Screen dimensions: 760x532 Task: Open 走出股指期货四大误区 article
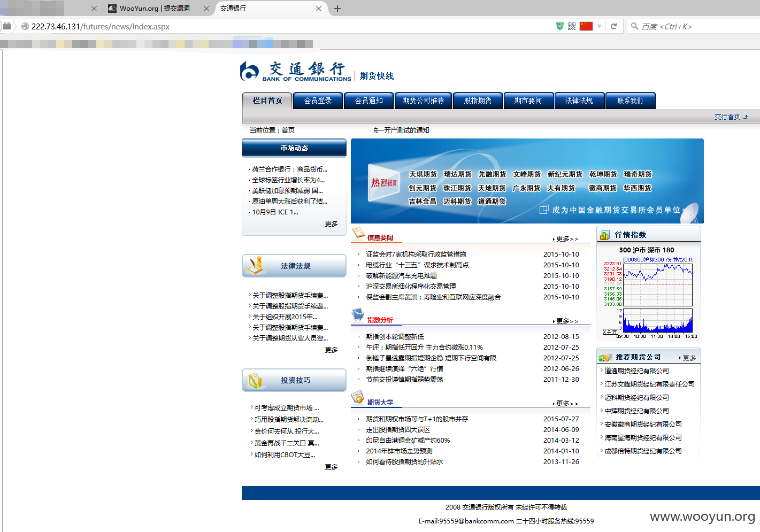tap(398, 430)
